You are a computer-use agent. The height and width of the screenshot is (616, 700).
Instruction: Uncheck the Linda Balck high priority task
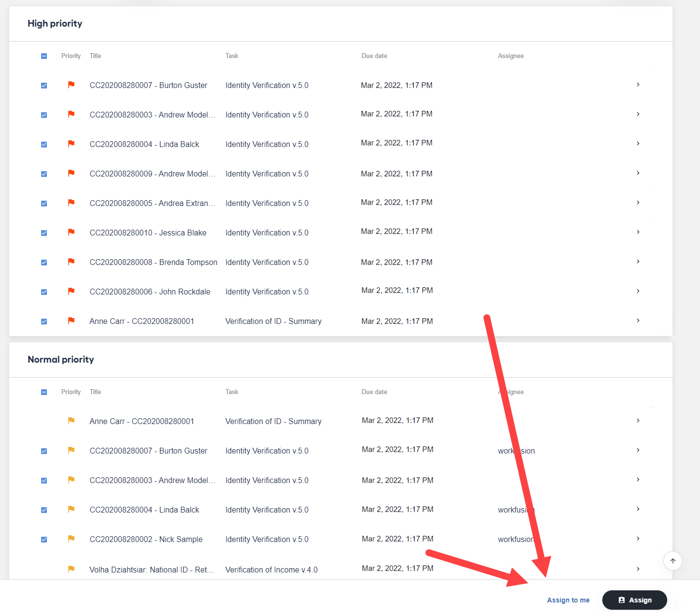point(44,145)
